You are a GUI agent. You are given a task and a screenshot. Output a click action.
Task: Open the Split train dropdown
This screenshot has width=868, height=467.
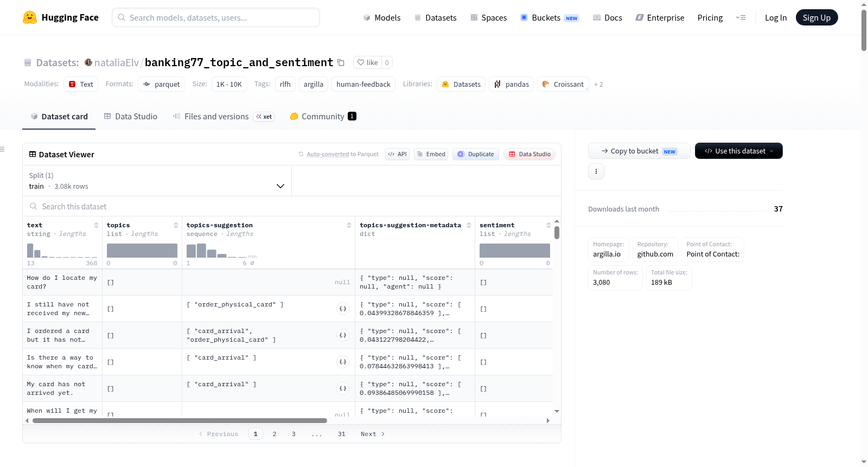pyautogui.click(x=157, y=181)
